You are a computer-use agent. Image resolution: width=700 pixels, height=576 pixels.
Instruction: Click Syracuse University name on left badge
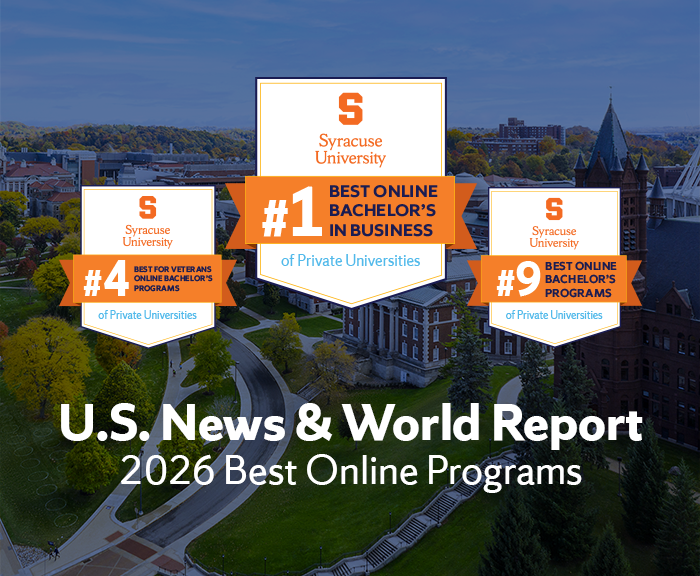148,236
